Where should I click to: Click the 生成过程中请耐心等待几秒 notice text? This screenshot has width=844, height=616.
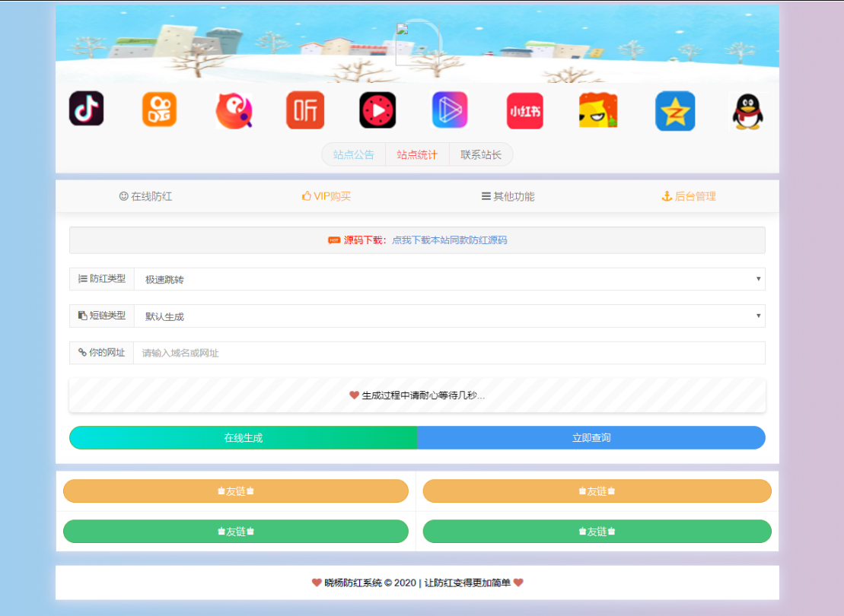tap(423, 395)
